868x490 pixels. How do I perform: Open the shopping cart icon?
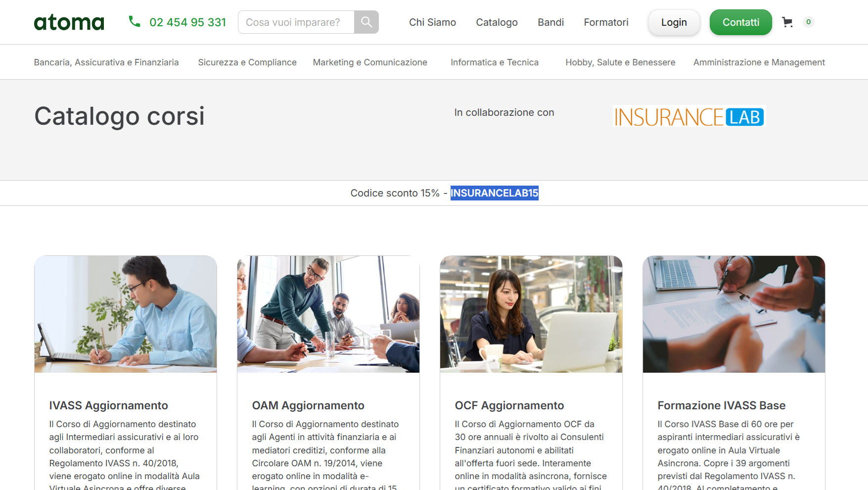[787, 22]
